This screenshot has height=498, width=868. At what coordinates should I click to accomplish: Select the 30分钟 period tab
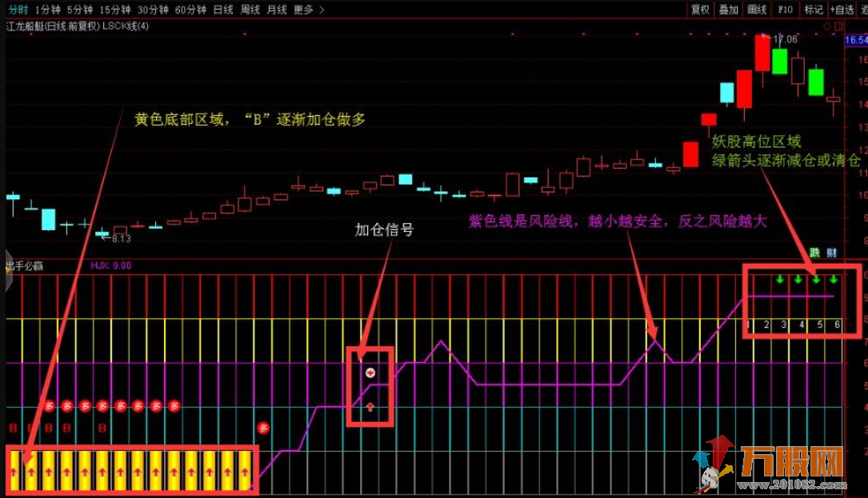tap(153, 10)
